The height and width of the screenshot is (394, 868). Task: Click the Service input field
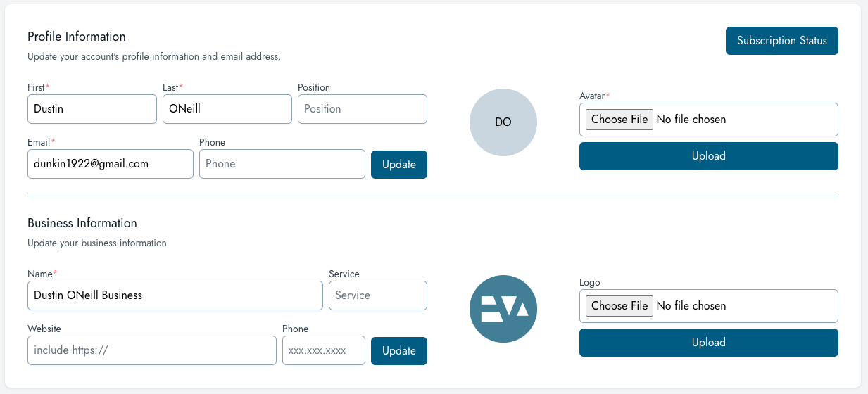coord(377,295)
